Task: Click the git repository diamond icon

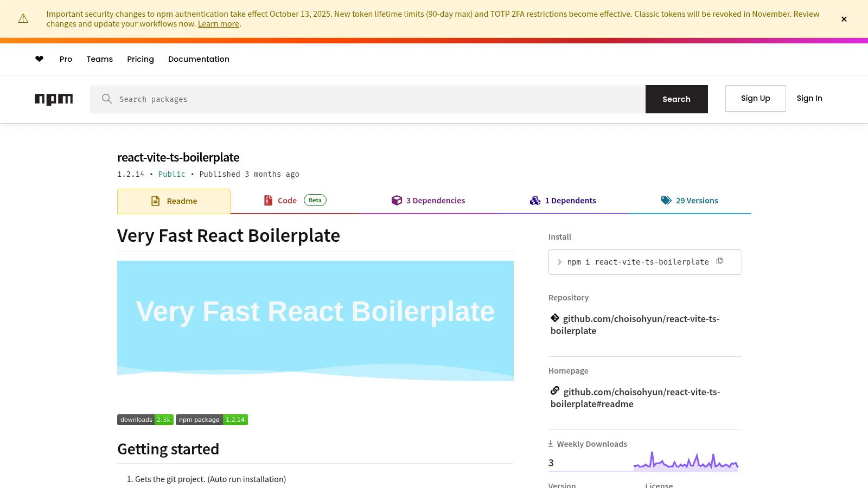Action: tap(555, 318)
